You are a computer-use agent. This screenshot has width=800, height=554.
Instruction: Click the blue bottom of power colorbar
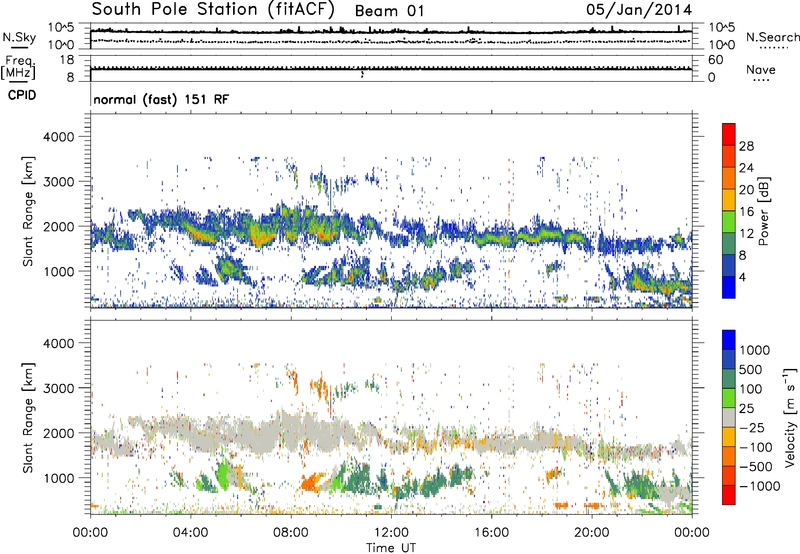pos(729,287)
